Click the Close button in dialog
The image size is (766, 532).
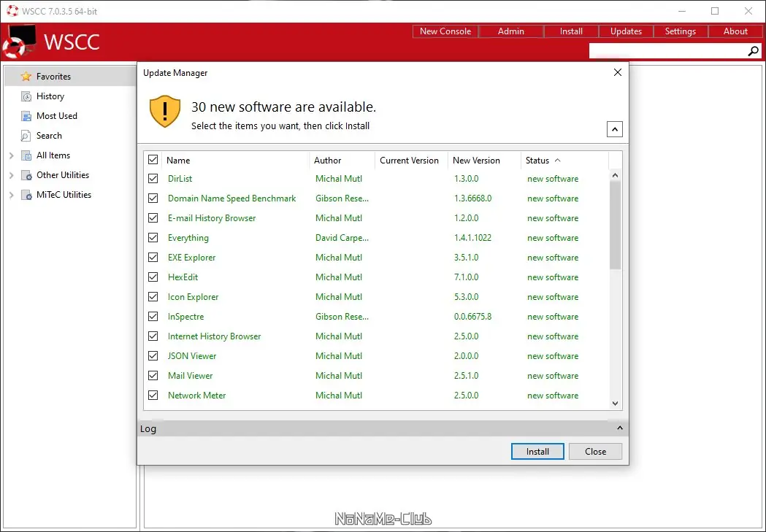596,452
